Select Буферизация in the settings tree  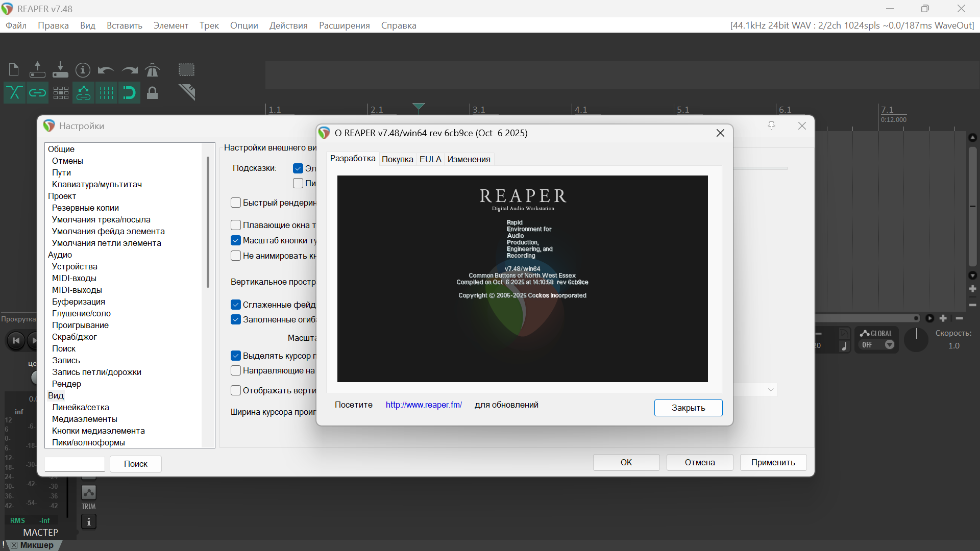tap(79, 302)
